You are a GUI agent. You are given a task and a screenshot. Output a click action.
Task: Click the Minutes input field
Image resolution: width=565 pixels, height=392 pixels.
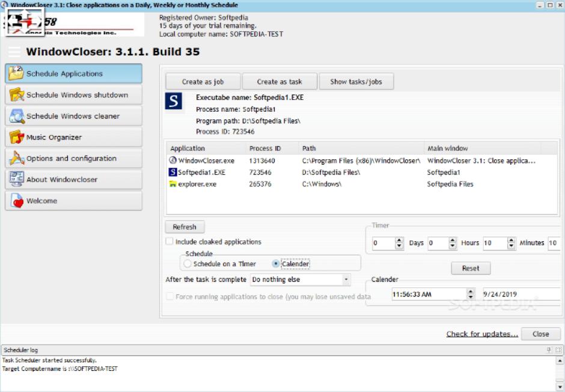tap(495, 243)
